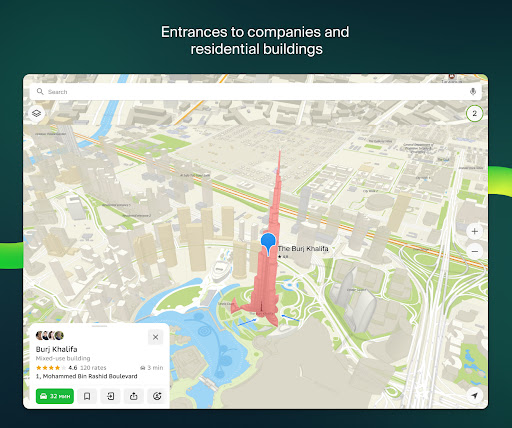
Task: Tap the green circle with number 2
Action: click(474, 113)
